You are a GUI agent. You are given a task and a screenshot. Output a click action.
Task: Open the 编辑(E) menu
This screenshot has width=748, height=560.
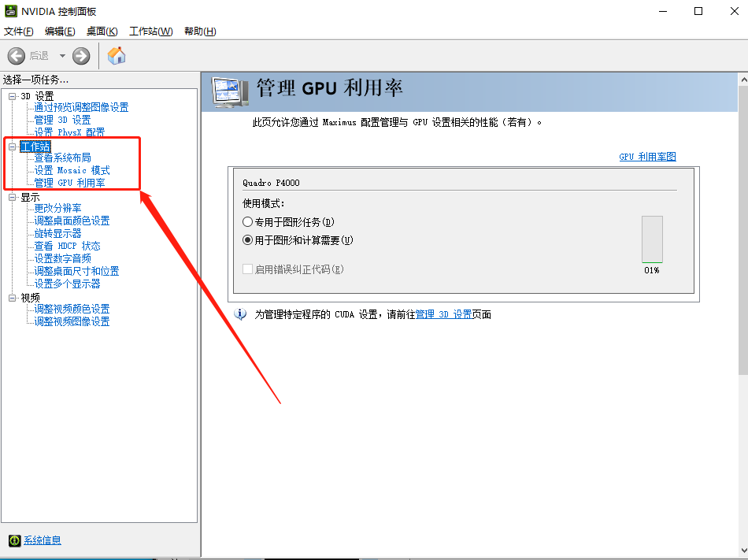pos(60,32)
